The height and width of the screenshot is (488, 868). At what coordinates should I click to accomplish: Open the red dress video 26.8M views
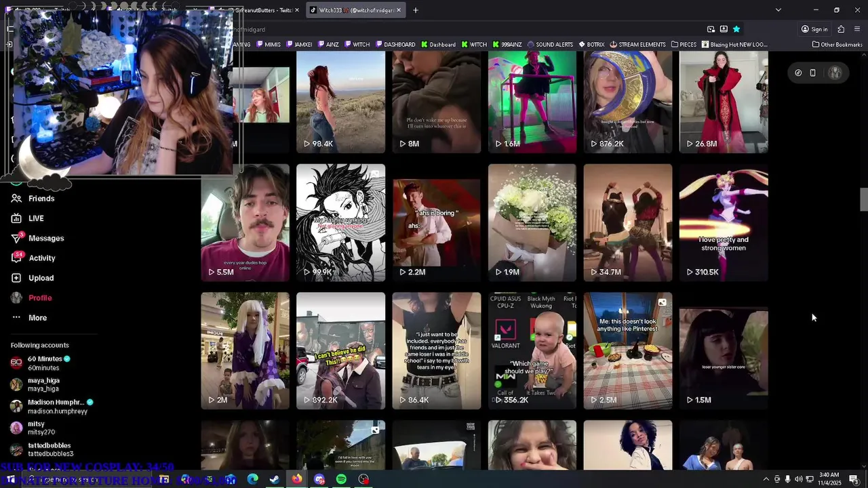(x=724, y=102)
